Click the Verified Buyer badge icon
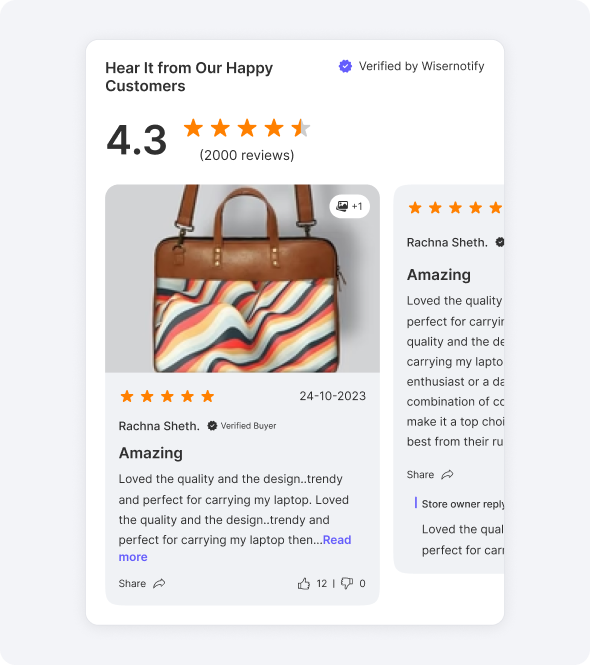The image size is (590, 665). point(212,426)
